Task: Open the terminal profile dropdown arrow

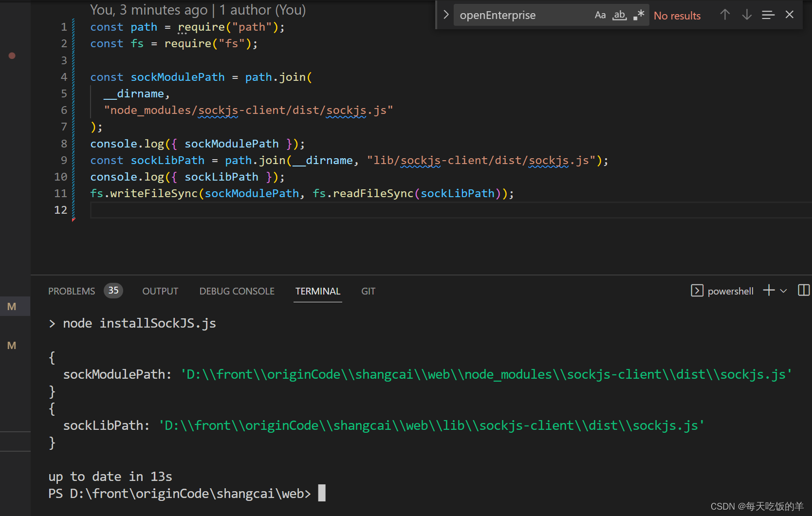Action: tap(783, 291)
